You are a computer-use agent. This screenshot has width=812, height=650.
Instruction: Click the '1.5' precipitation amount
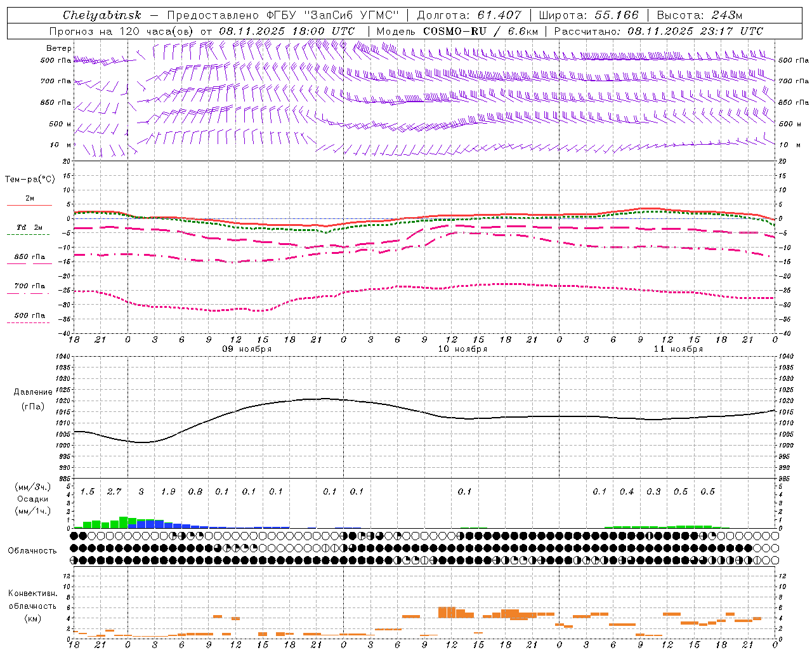pyautogui.click(x=88, y=492)
